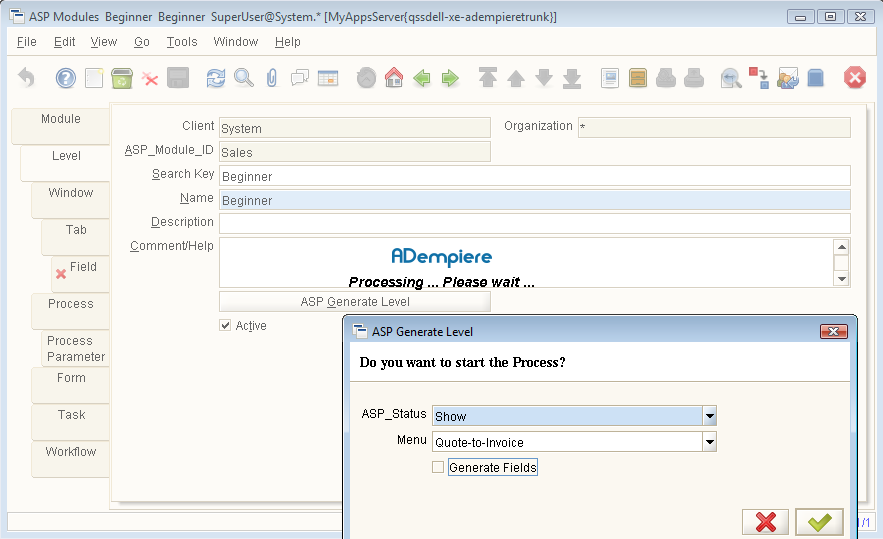Open the Chat speech bubbles icon
Screen dimensions: 883x539
tap(300, 78)
